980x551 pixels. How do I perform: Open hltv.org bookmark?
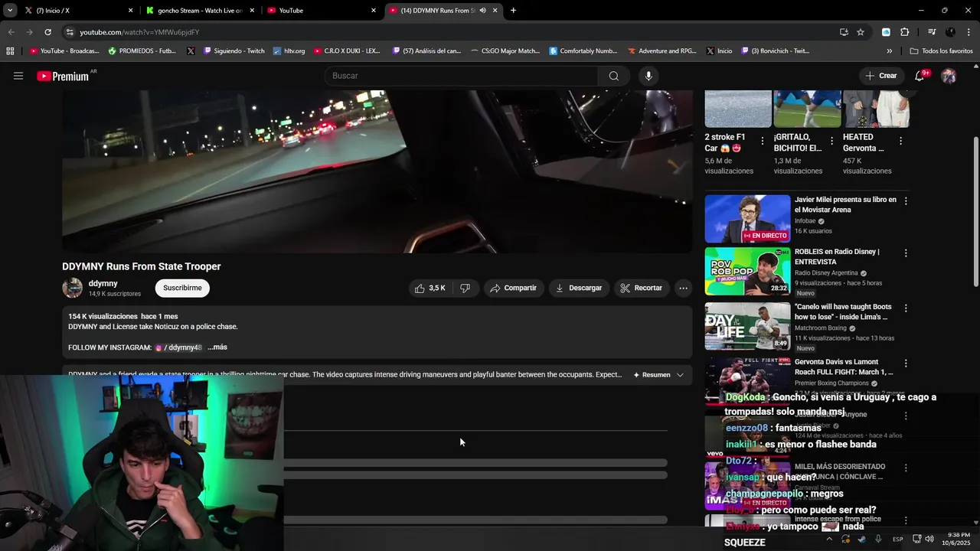pos(289,51)
